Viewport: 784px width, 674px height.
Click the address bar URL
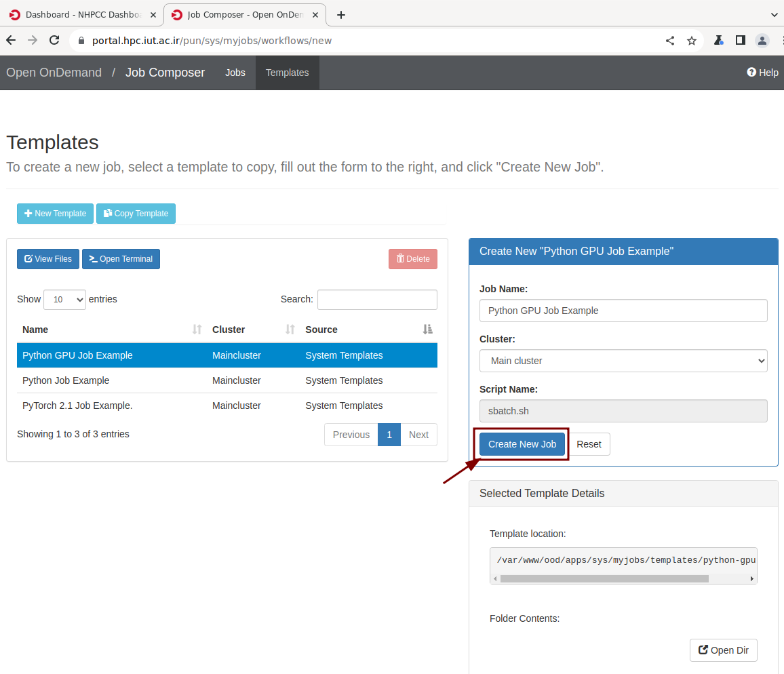point(212,41)
